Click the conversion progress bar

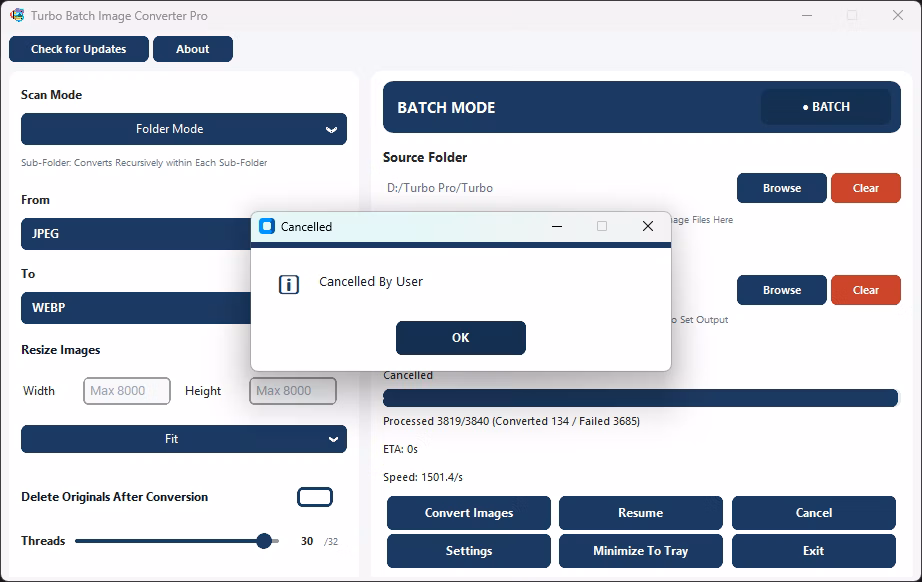640,398
